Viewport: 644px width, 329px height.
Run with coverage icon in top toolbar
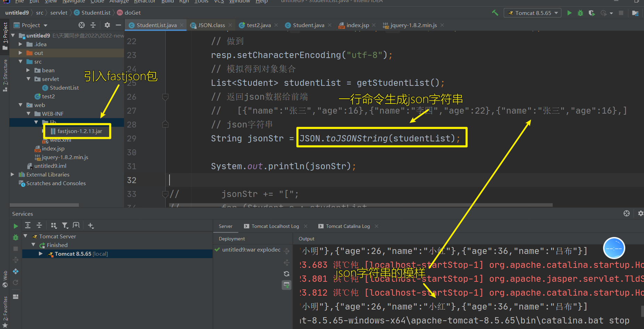point(592,13)
